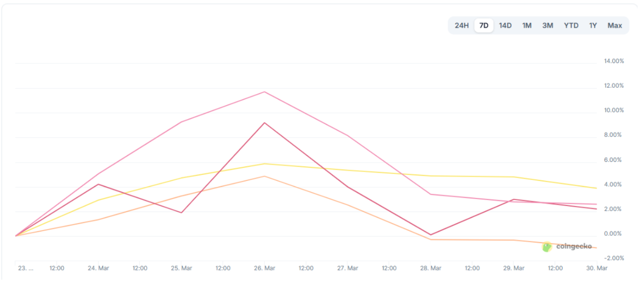Screen dimensions: 644x281
Task: Click the 14.00% y-axis label
Action: [614, 61]
